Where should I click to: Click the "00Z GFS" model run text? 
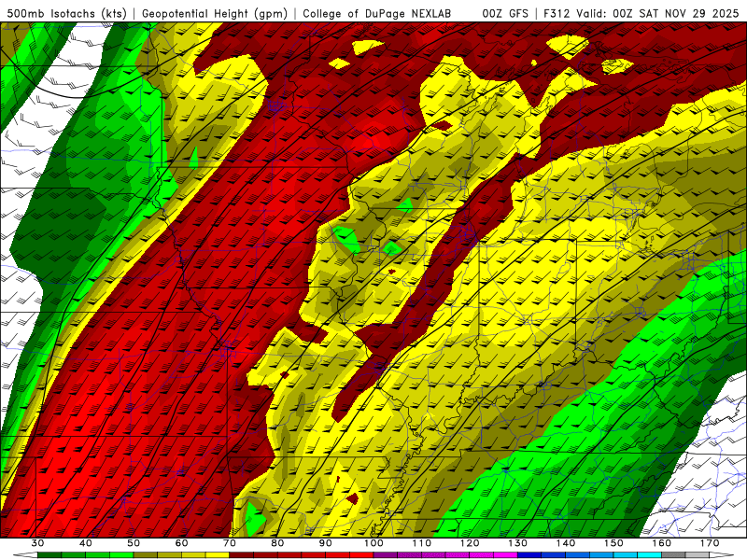click(x=505, y=14)
